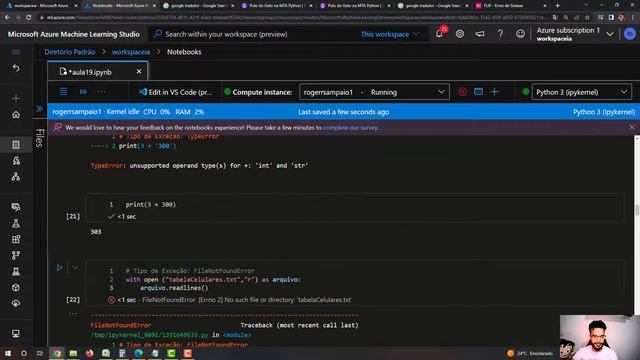
Task: Click the with open code line in cell 22
Action: (213, 280)
